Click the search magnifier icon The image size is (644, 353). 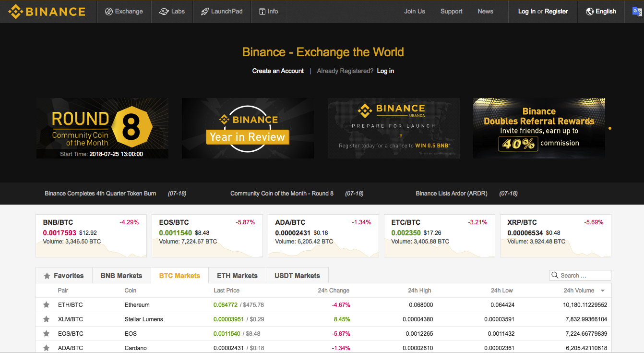click(556, 276)
